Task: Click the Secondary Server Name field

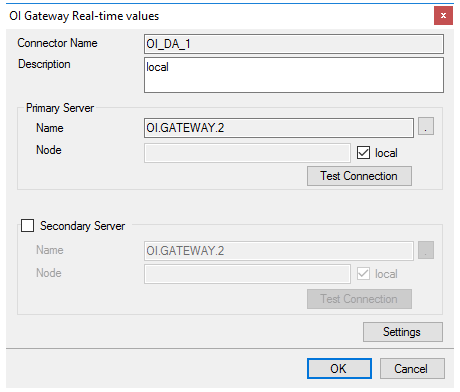Action: click(x=279, y=251)
